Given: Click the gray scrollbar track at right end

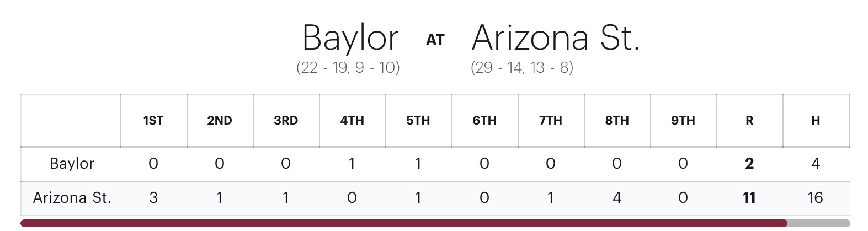Looking at the screenshot, I should [818, 223].
